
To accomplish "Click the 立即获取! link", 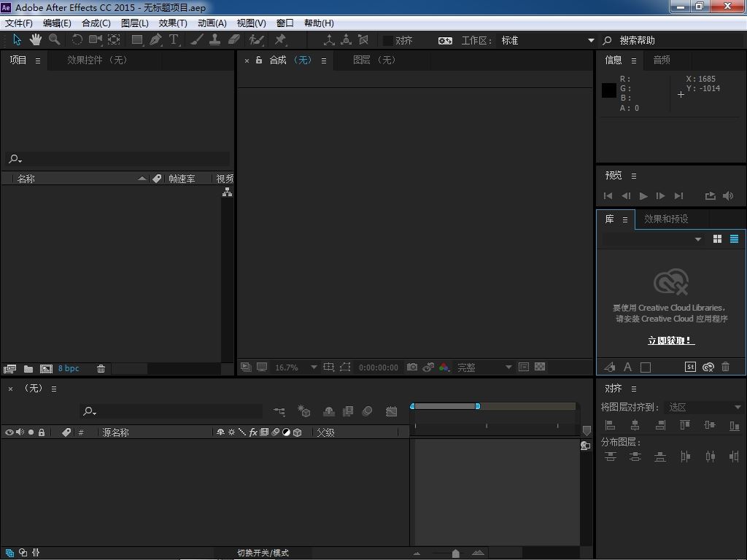I will [671, 341].
